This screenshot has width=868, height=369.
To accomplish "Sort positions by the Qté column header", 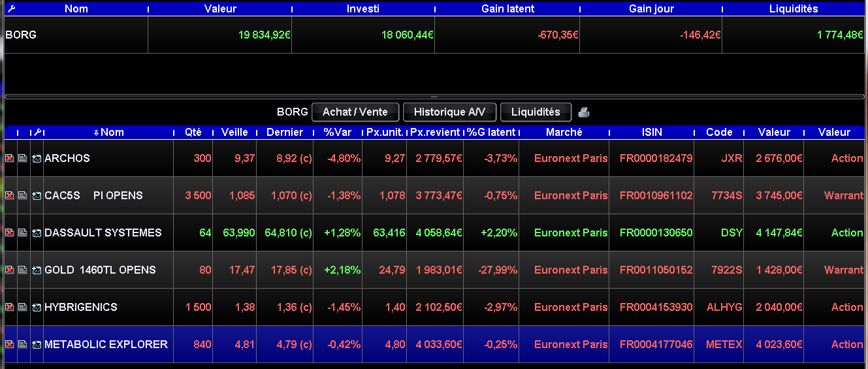I will pos(193,132).
